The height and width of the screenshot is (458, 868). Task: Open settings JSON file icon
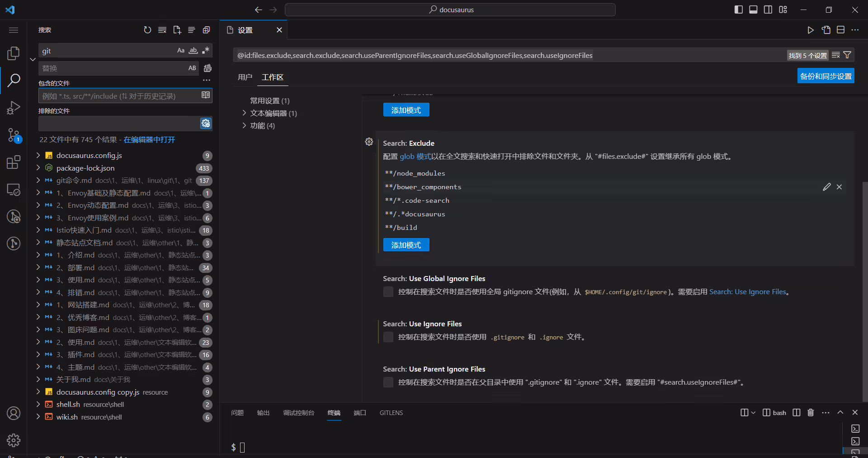click(x=826, y=30)
